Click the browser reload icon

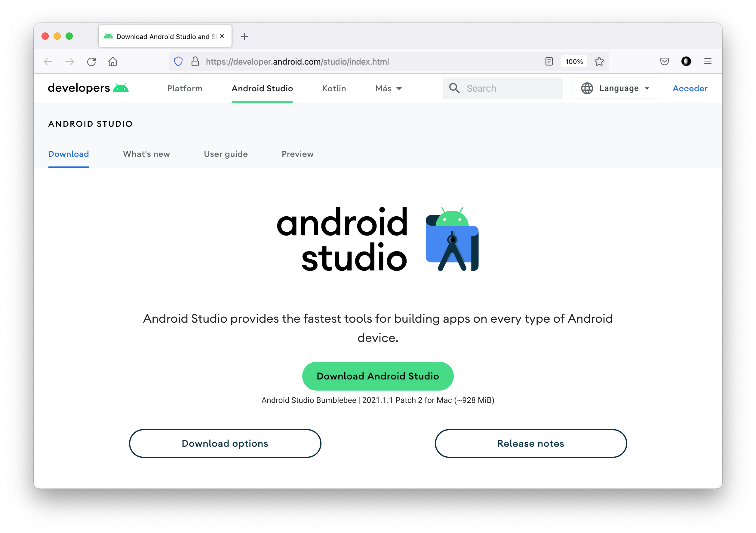(x=91, y=62)
